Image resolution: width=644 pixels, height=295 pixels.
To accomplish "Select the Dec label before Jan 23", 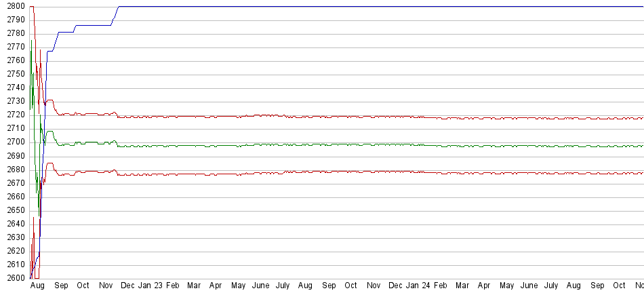I will click(128, 286).
